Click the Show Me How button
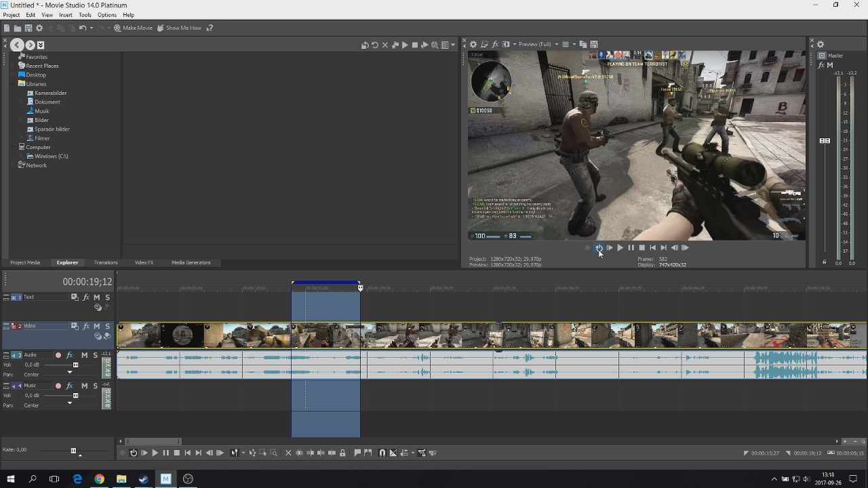The width and height of the screenshot is (868, 488). pyautogui.click(x=179, y=28)
